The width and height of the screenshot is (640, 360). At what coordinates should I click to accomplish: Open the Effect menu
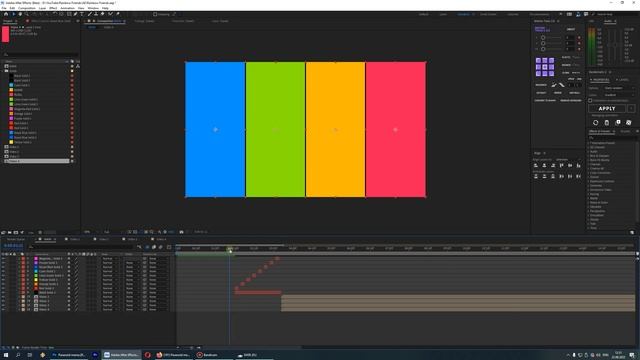[x=53, y=8]
